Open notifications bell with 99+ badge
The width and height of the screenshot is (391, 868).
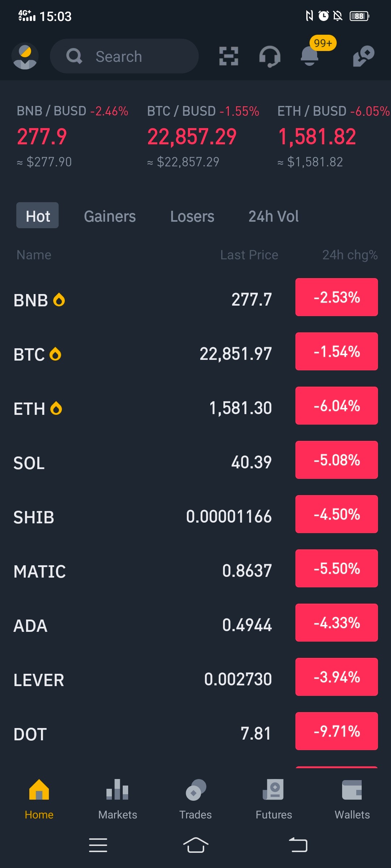coord(310,56)
